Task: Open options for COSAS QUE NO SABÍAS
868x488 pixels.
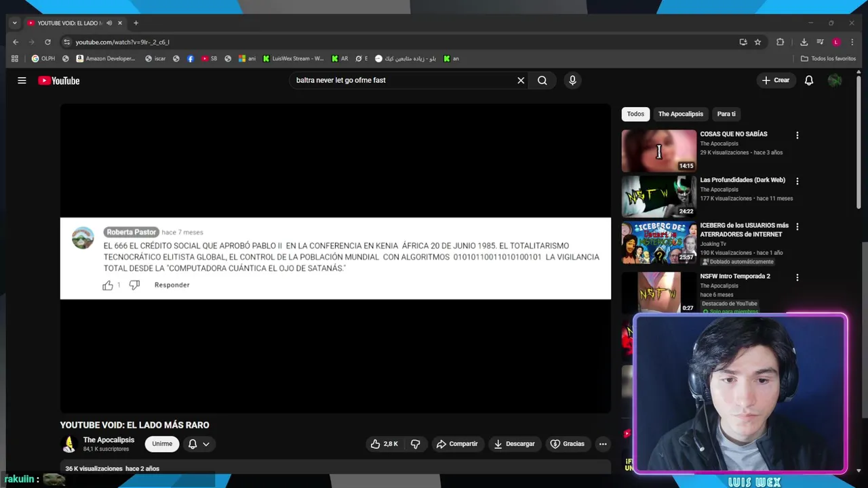Action: [x=797, y=136]
